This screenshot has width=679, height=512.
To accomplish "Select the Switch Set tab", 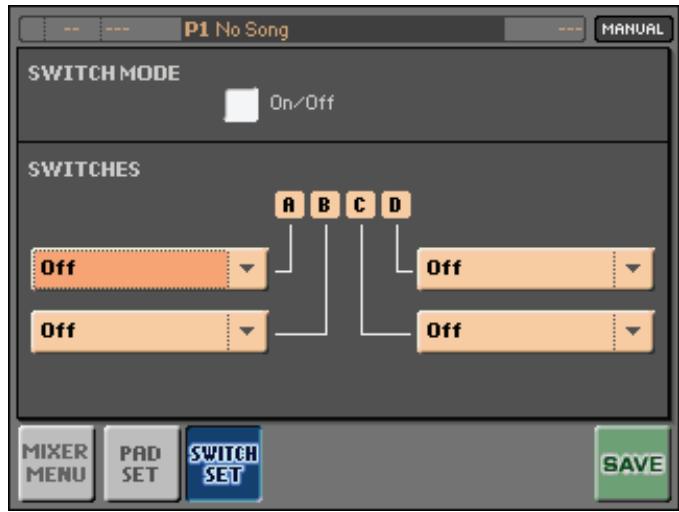I will click(x=224, y=463).
